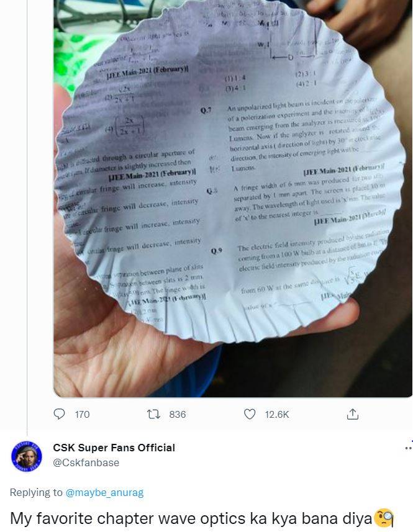413x532 pixels.
Task: Visit the @Cskfanbase handle
Action: (86, 462)
